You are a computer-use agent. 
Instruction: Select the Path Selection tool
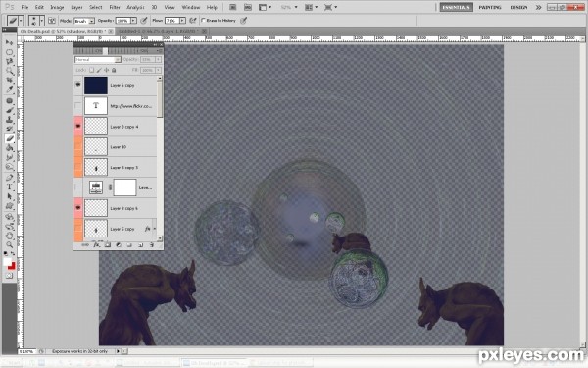[10, 196]
